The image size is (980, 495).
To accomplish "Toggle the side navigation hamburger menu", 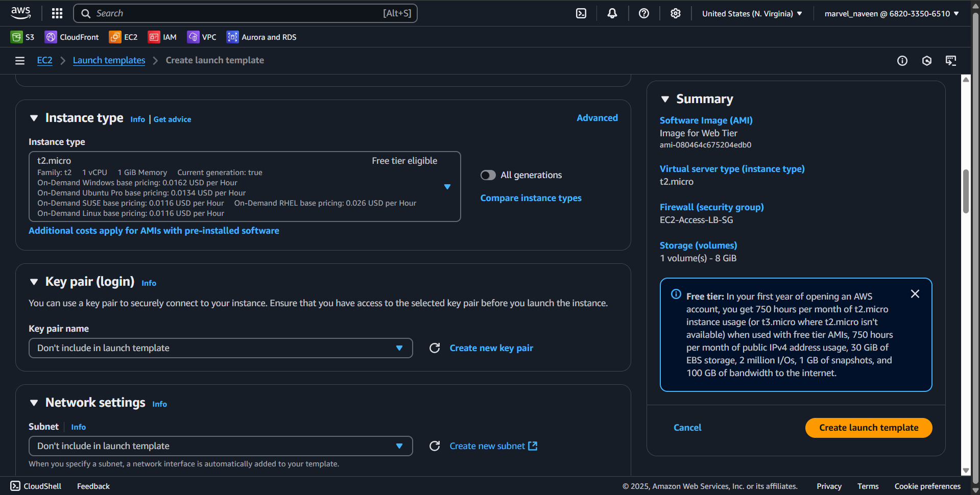I will (x=20, y=61).
